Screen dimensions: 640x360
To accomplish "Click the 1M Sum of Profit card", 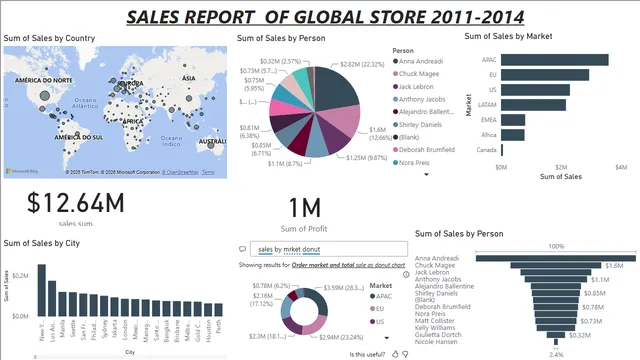I will click(x=304, y=214).
